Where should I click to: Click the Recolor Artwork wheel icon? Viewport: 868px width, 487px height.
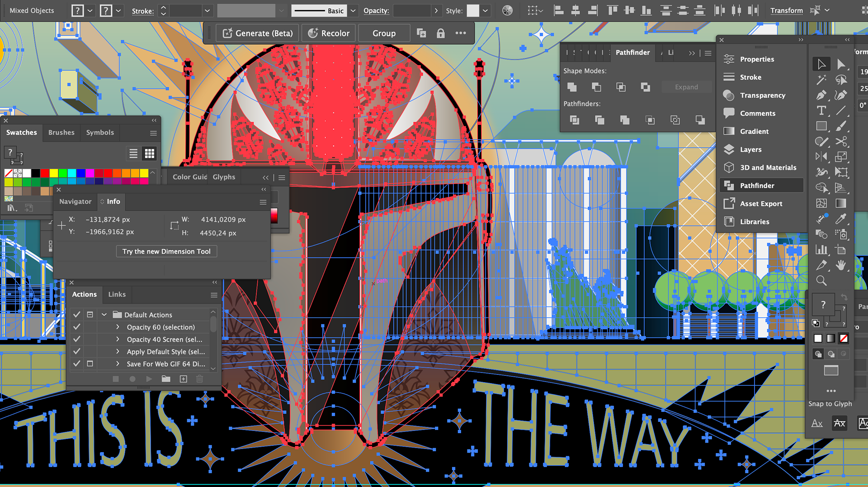pos(507,10)
